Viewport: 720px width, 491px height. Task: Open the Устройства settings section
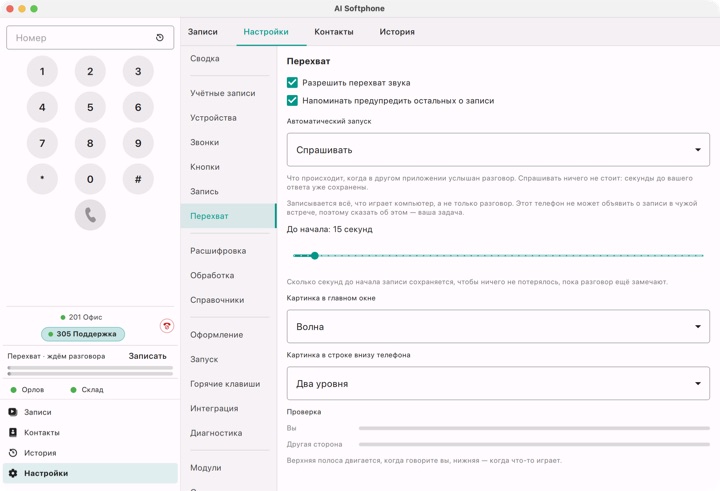pos(228,118)
